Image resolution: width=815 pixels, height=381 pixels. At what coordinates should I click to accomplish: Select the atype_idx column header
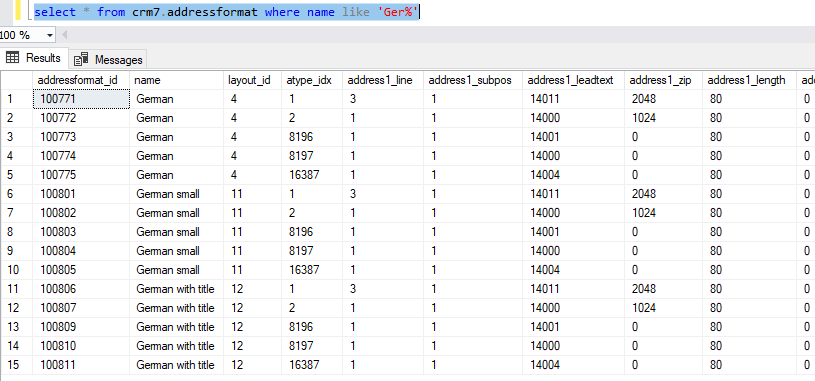(x=312, y=80)
